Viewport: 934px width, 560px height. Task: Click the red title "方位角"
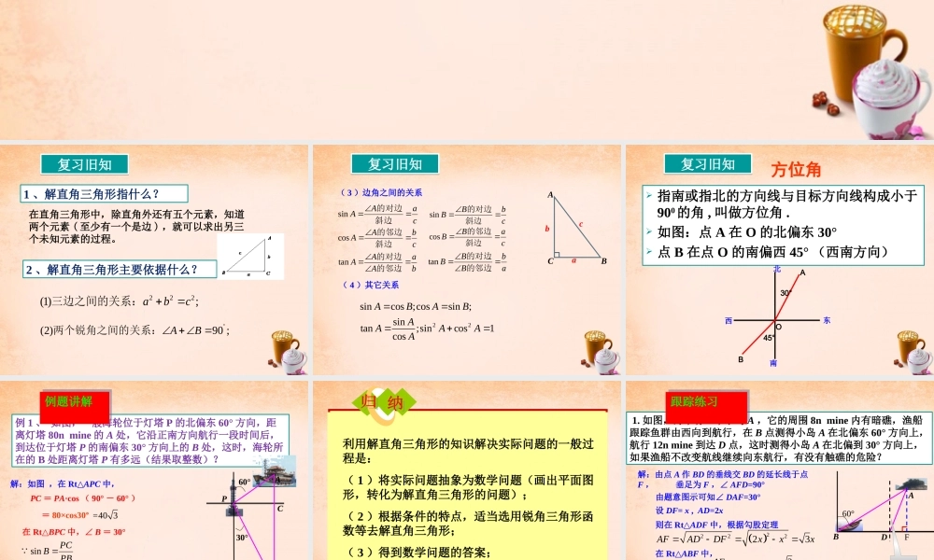796,170
